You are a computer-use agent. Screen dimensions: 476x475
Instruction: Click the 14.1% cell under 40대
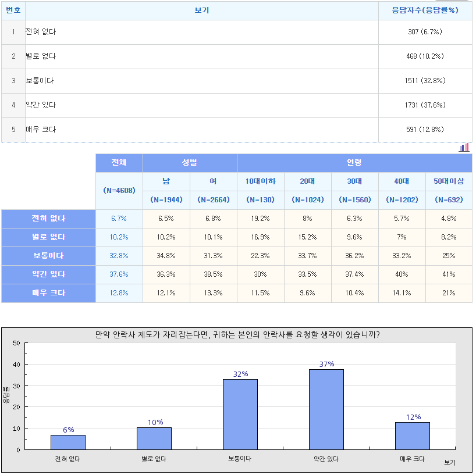click(402, 293)
